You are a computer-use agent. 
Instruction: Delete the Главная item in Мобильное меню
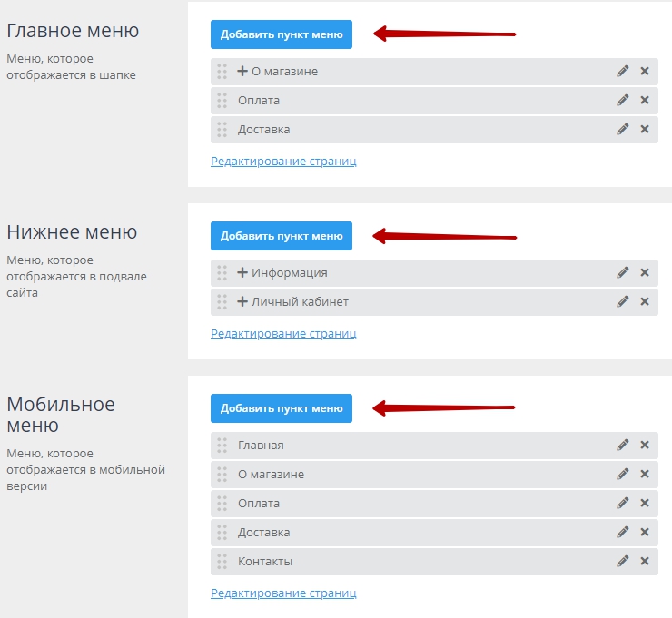pos(645,445)
